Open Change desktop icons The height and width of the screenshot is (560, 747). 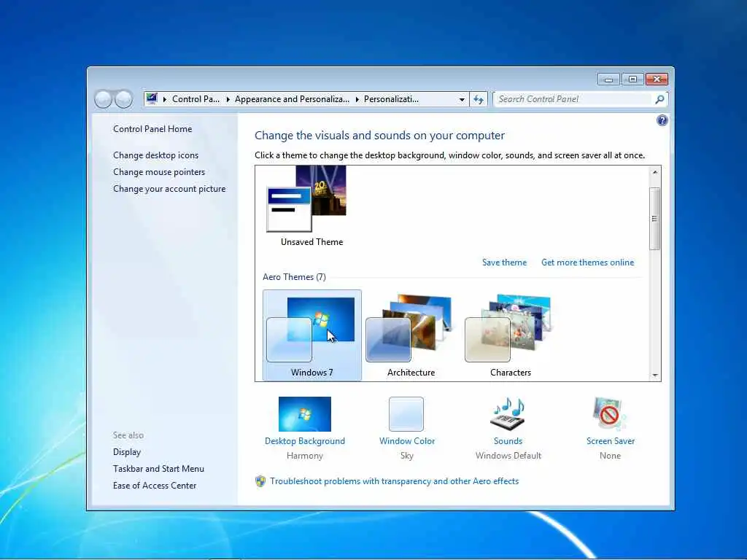click(155, 155)
